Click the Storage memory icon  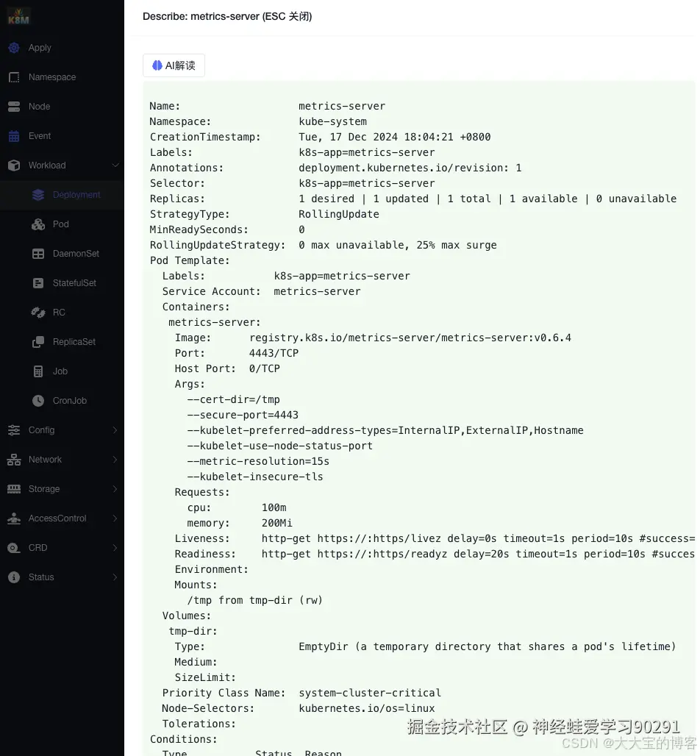[14, 489]
